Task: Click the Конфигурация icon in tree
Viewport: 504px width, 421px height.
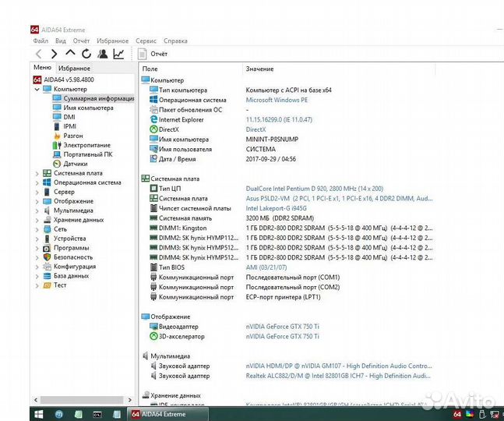Action: point(48,267)
